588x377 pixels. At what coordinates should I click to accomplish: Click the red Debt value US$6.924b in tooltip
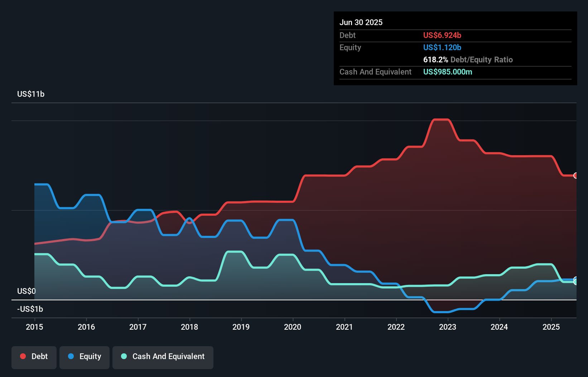(442, 35)
